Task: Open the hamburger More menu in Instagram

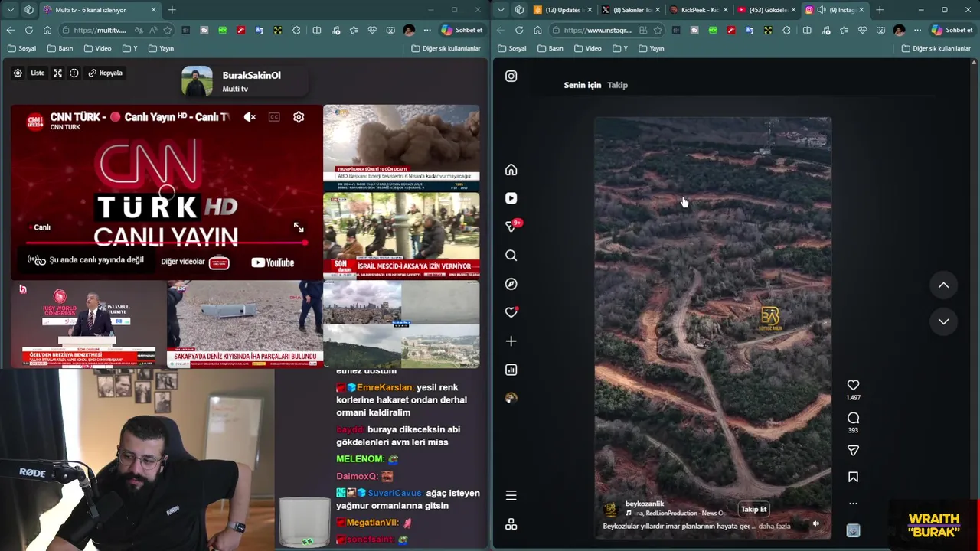Action: 511,495
